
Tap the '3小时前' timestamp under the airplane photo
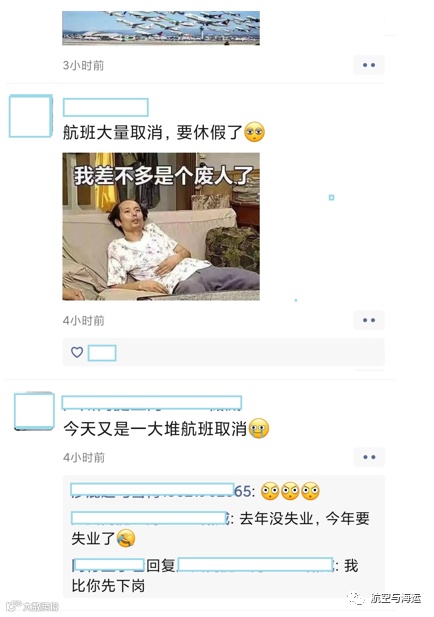[83, 65]
